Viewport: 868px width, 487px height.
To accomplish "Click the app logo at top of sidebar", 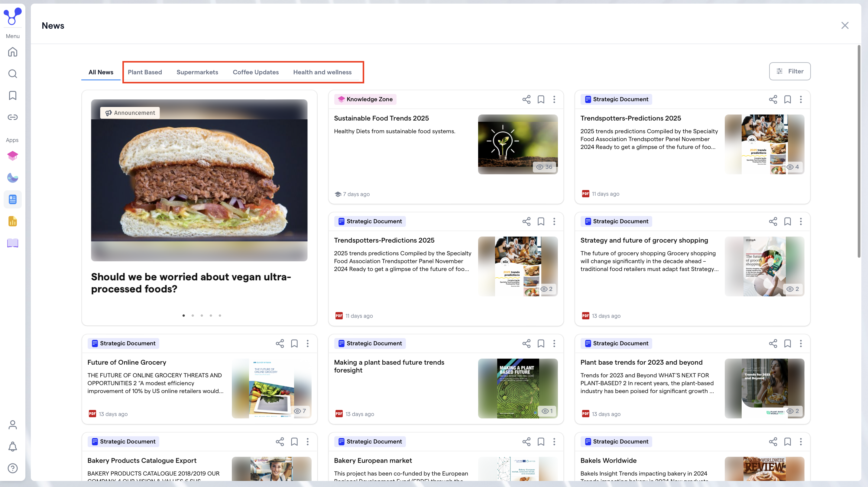I will (x=12, y=16).
